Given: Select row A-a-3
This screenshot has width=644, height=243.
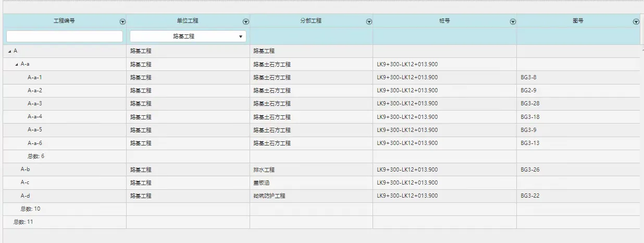Looking at the screenshot, I should click(x=321, y=104).
